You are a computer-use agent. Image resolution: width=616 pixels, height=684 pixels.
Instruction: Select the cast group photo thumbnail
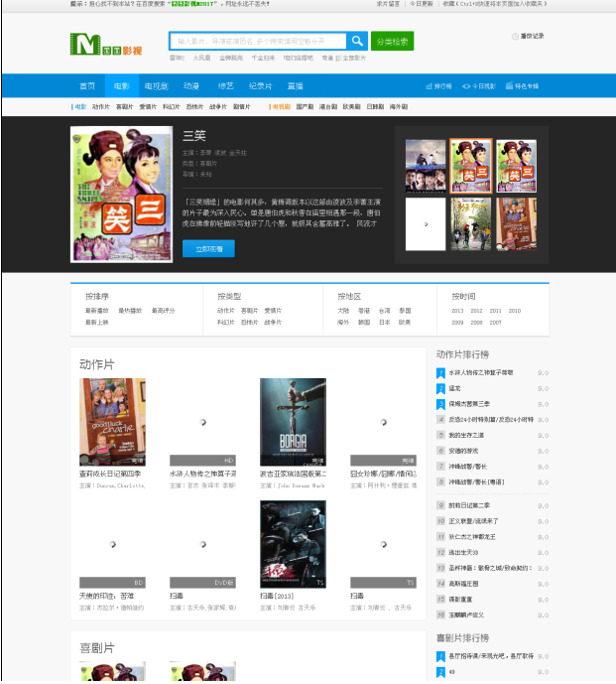tap(426, 166)
